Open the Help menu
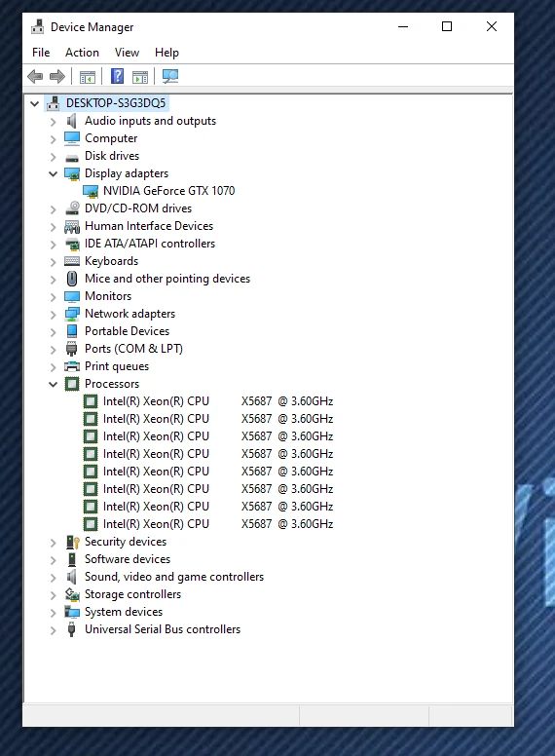The height and width of the screenshot is (756, 555). pos(166,52)
